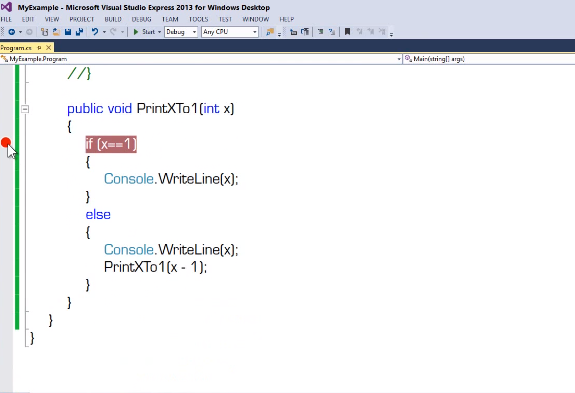Click the Next Bookmark icon
The height and width of the screenshot is (393, 575).
(x=370, y=32)
